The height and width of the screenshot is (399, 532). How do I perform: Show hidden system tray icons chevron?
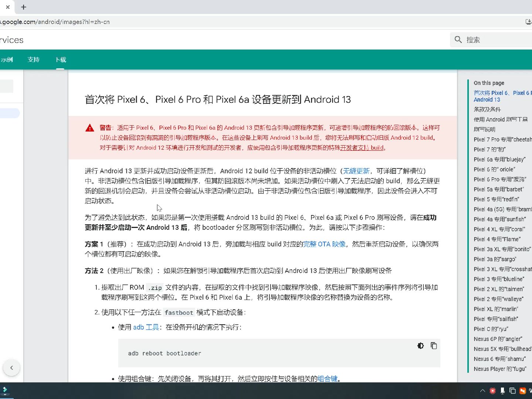pos(482,391)
